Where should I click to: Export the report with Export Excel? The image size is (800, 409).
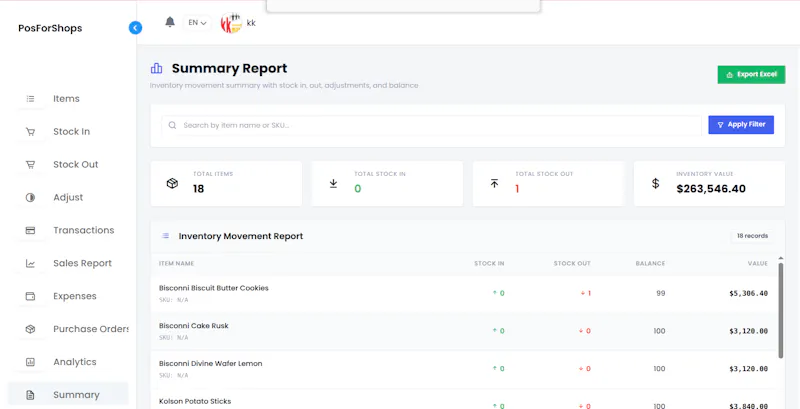click(x=751, y=74)
